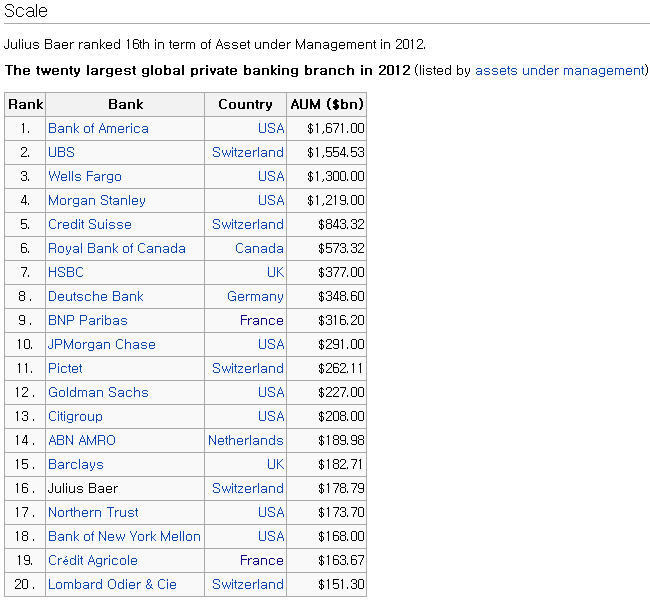Follow the JPMorgan Chase link
This screenshot has height=600, width=650.
(102, 345)
